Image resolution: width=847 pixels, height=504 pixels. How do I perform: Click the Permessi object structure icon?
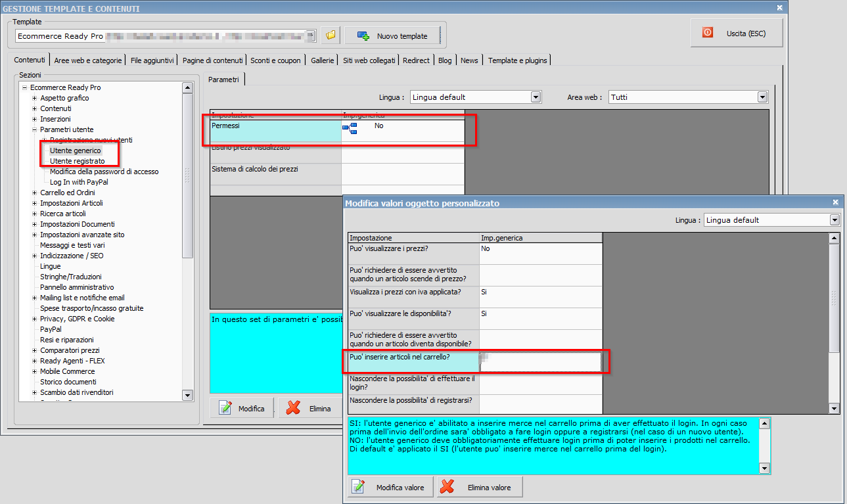point(350,127)
